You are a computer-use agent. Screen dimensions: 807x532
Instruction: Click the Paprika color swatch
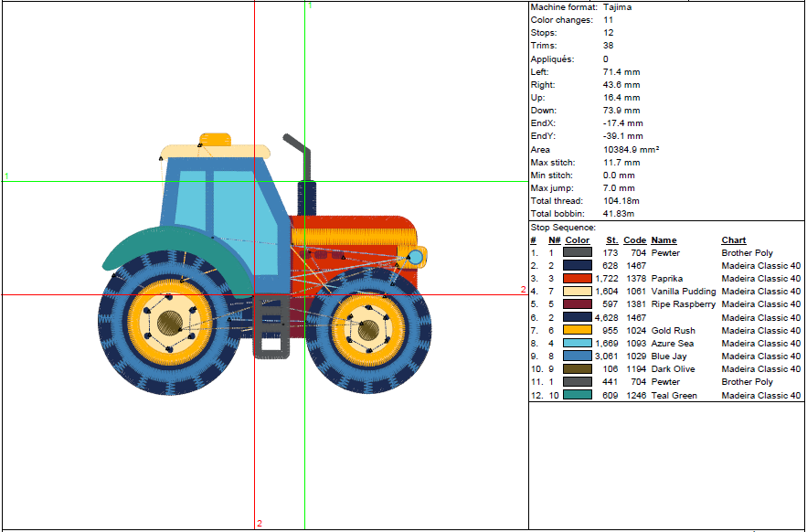578,278
